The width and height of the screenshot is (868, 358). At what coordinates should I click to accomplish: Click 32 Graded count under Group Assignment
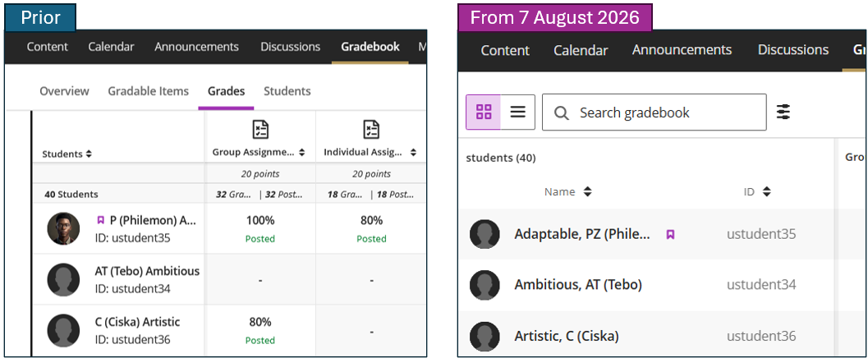pos(233,195)
